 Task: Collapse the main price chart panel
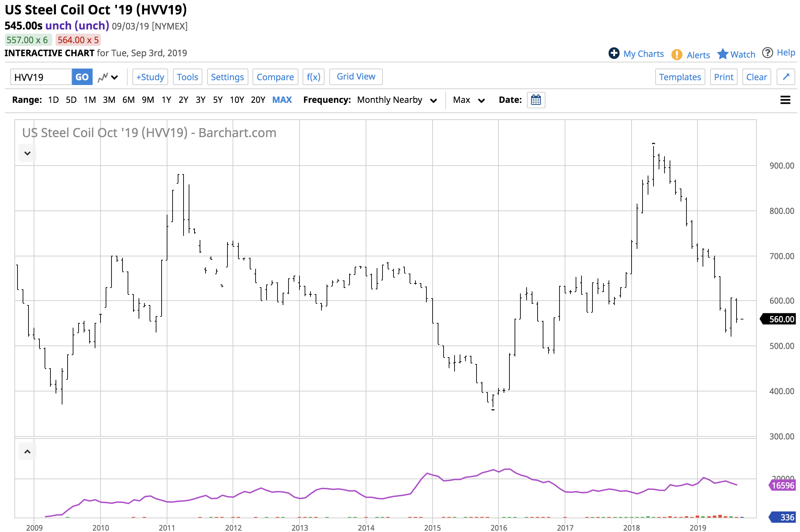(27, 153)
